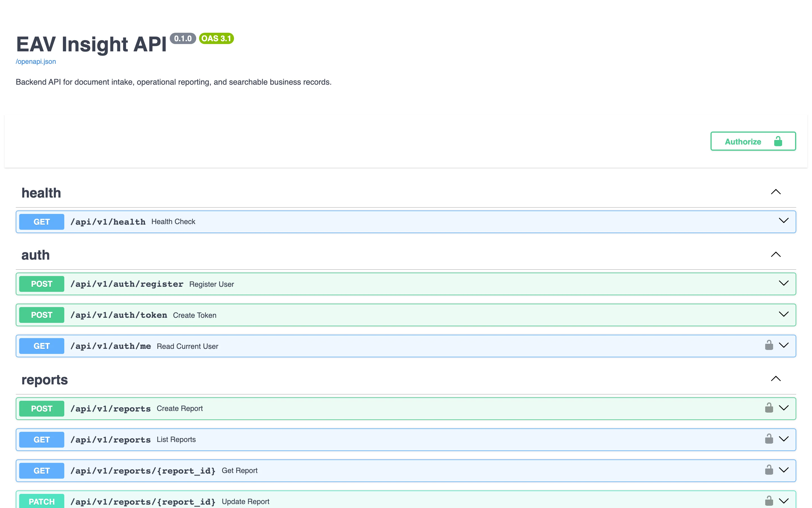Click the GET badge for Get Report

(42, 471)
